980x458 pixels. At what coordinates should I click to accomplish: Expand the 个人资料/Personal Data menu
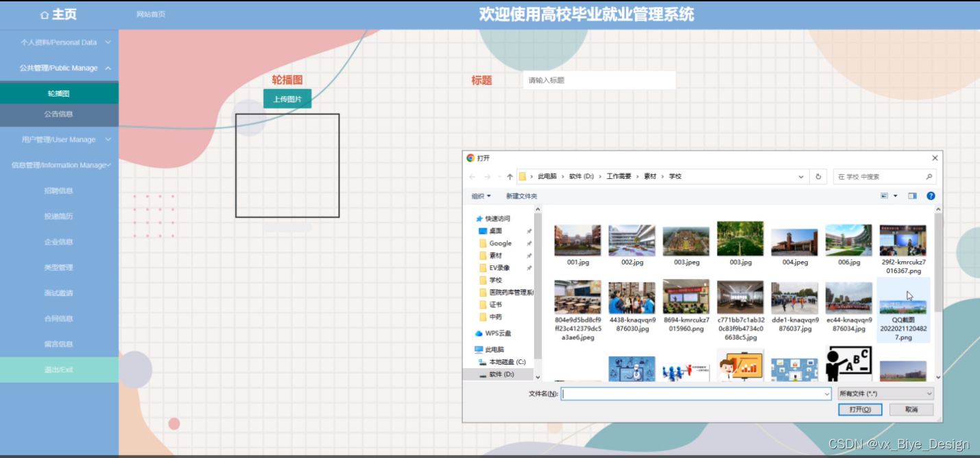pyautogui.click(x=59, y=42)
